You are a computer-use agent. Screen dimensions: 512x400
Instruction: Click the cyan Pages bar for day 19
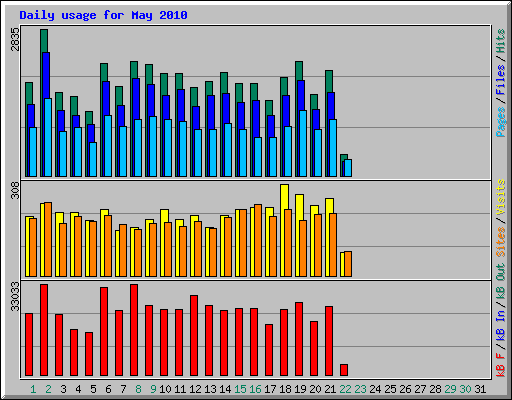(x=303, y=143)
